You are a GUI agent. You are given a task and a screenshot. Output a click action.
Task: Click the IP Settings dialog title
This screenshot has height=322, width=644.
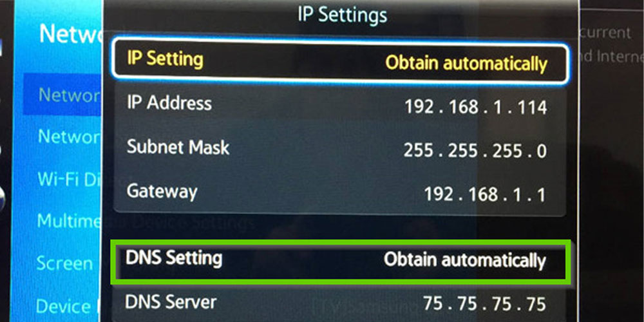pyautogui.click(x=342, y=15)
